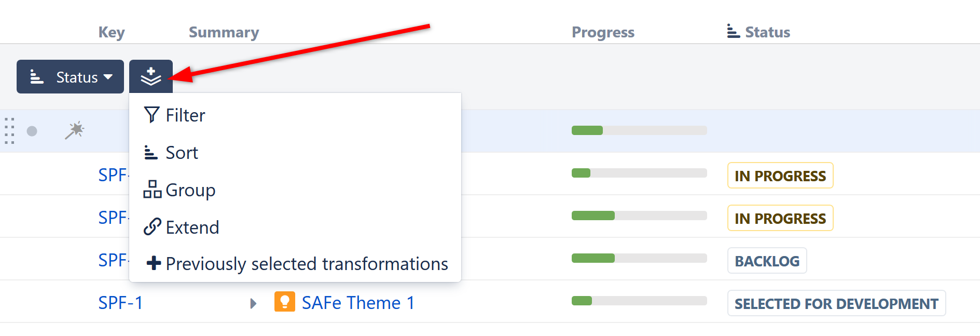Select the magic wand icon in the highlighted row
The height and width of the screenshot is (336, 980).
pos(75,130)
